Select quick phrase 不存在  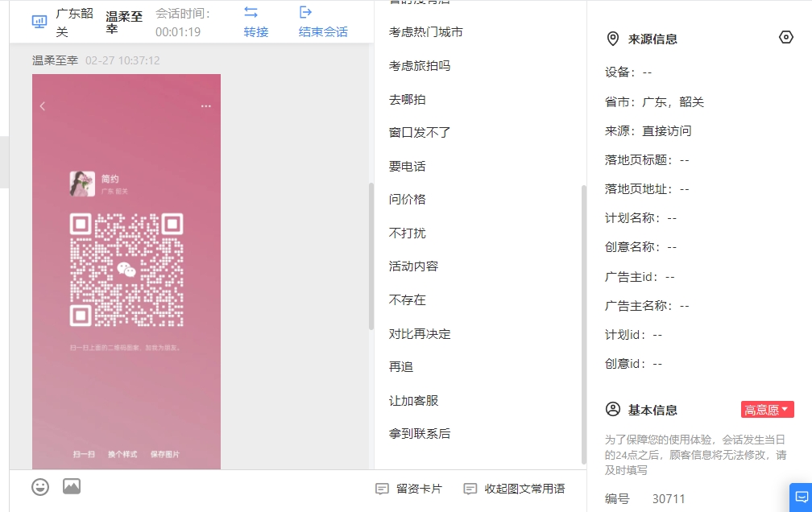point(407,299)
